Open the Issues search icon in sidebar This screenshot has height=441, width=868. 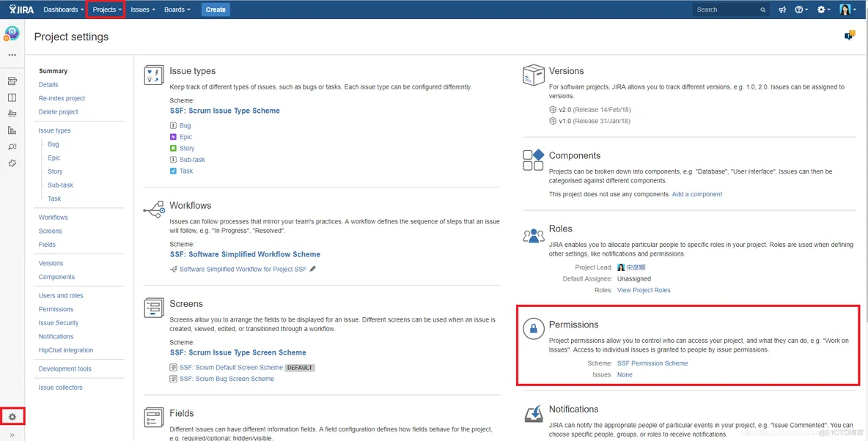[x=12, y=147]
